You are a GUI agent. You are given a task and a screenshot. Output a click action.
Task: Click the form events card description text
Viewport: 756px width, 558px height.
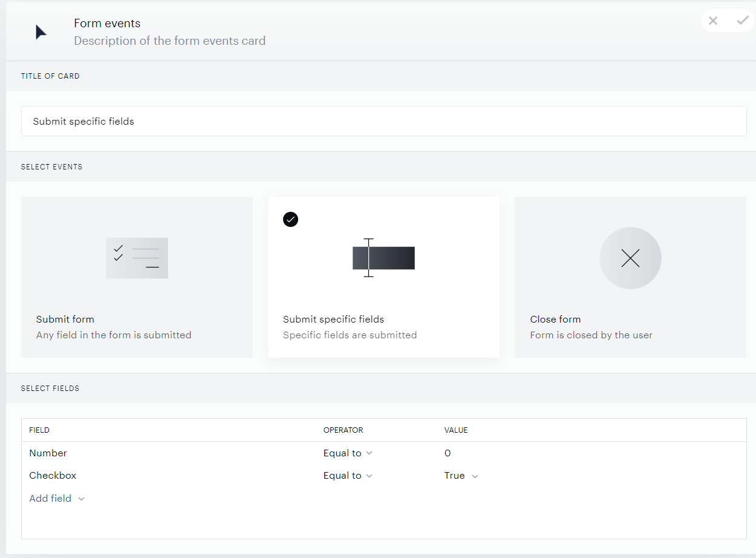click(169, 41)
